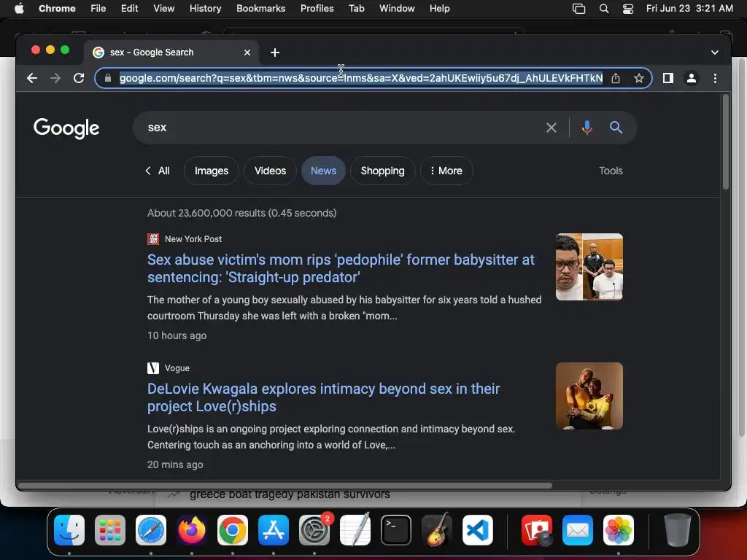
Task: Close the 'sex - Google Search' tab
Action: click(x=247, y=52)
